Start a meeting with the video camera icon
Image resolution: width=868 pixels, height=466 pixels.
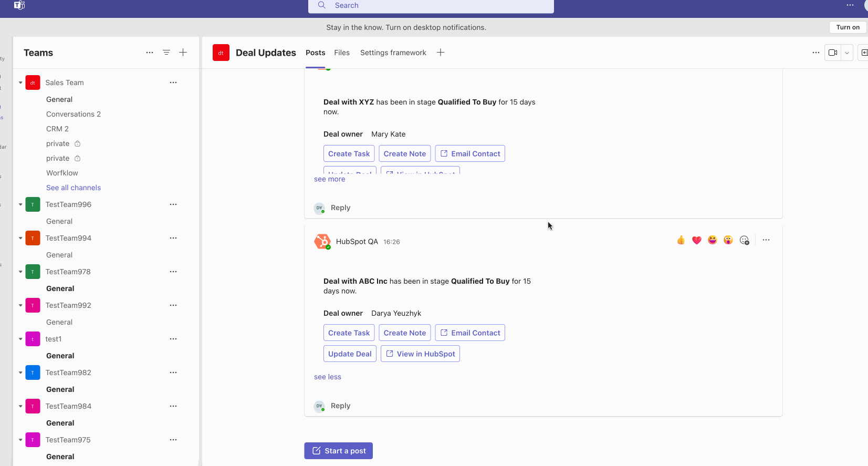coord(833,53)
